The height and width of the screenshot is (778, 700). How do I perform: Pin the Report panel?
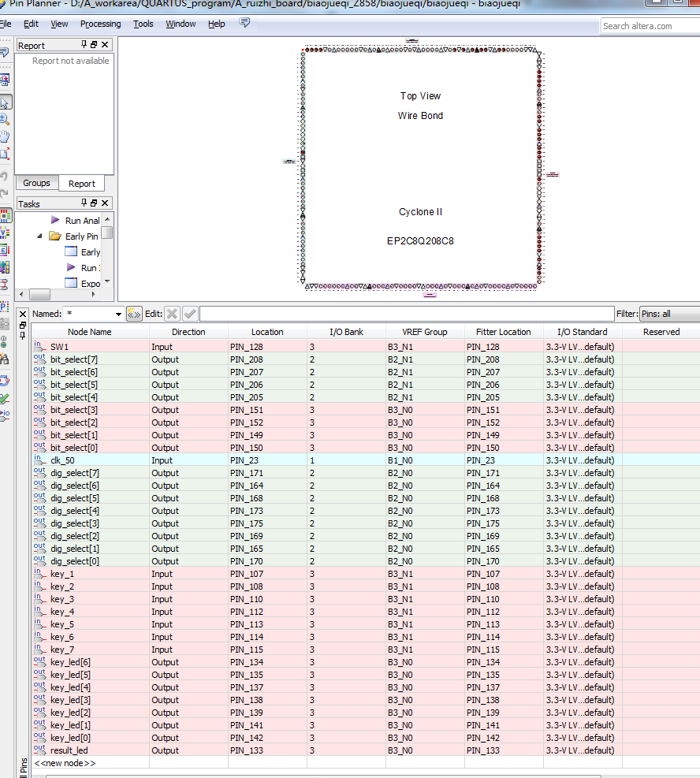click(84, 44)
